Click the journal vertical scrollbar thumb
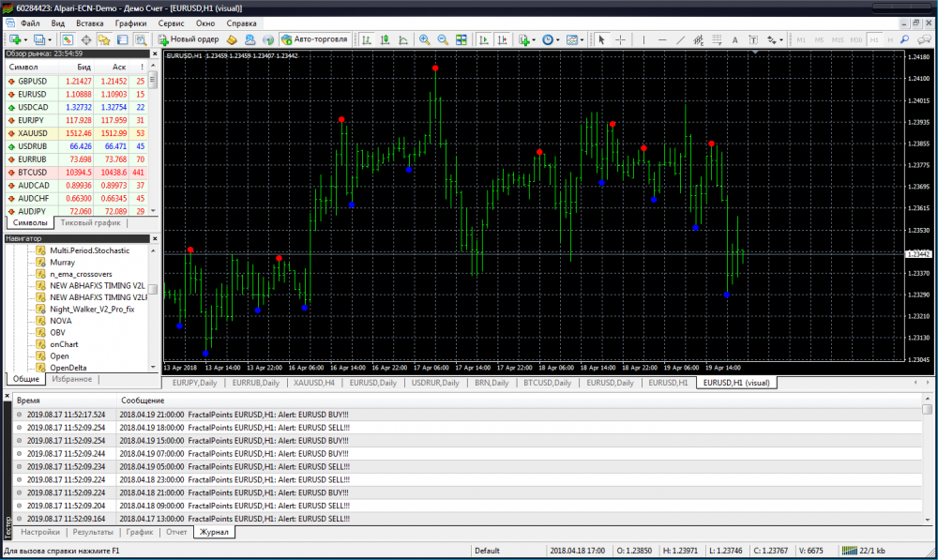938x560 pixels. coord(928,409)
